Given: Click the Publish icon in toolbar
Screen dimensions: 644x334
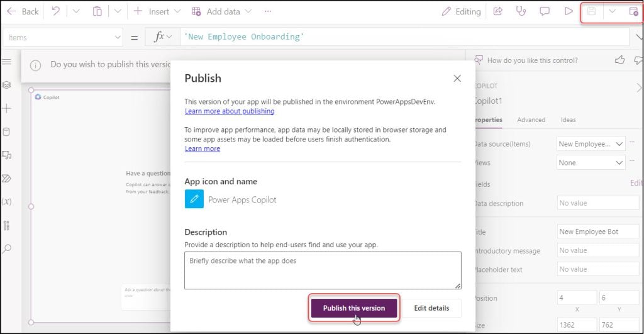Looking at the screenshot, I should [634, 11].
